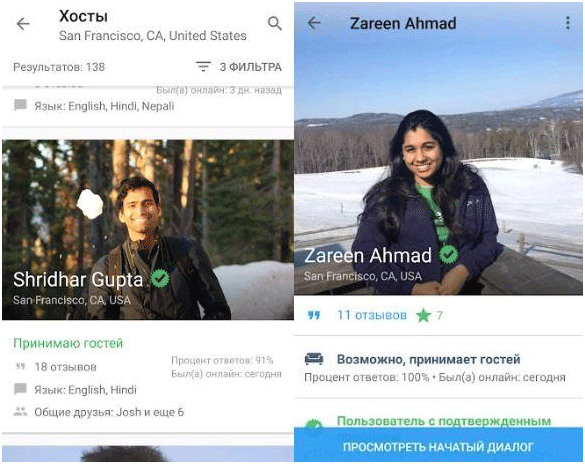The image size is (585, 464).
Task: Tap 18 отзывов on Shridhar's card
Action: (x=65, y=367)
